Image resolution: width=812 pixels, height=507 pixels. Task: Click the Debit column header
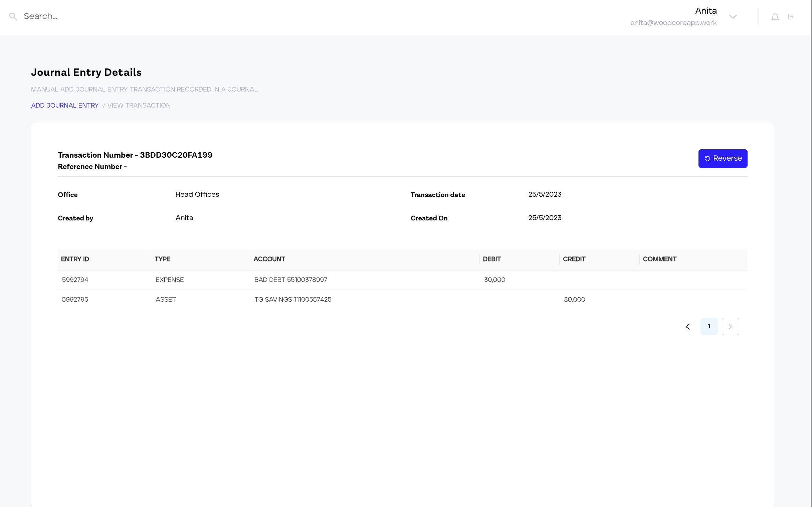[491, 259]
